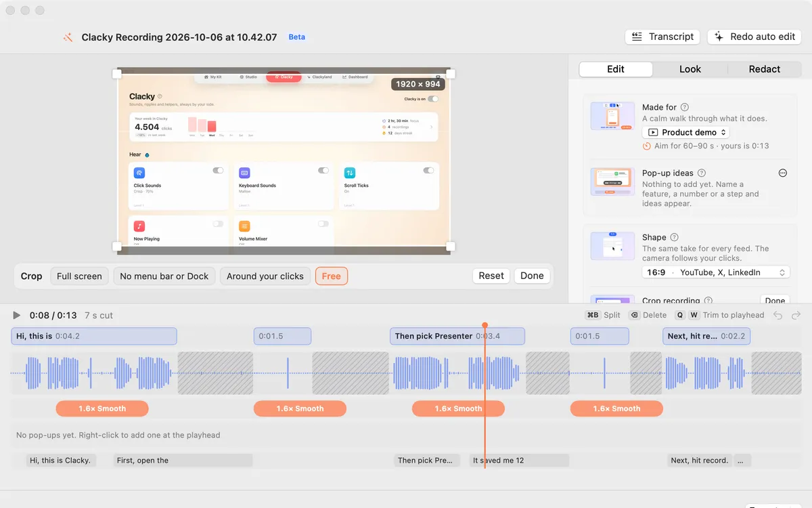Viewport: 812px width, 508px height.
Task: Click the Scroll Ticks icon in the preview
Action: [350, 173]
